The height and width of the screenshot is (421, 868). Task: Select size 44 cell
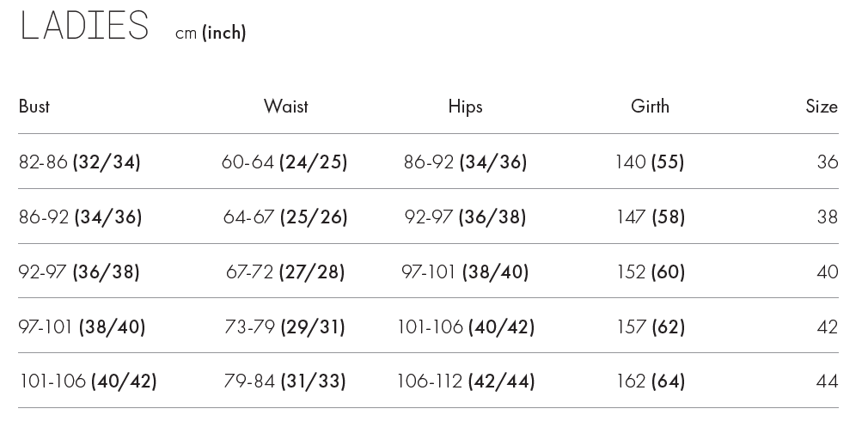click(x=827, y=381)
